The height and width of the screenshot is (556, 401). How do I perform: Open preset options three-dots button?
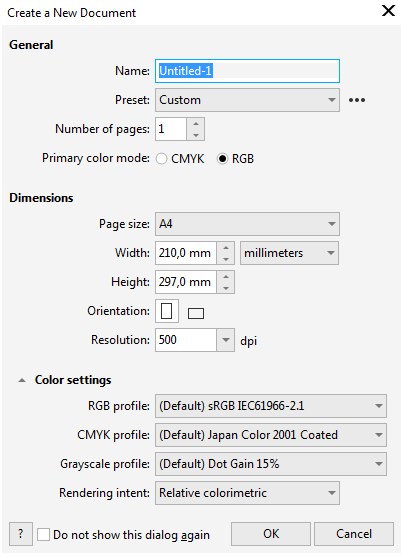click(357, 100)
